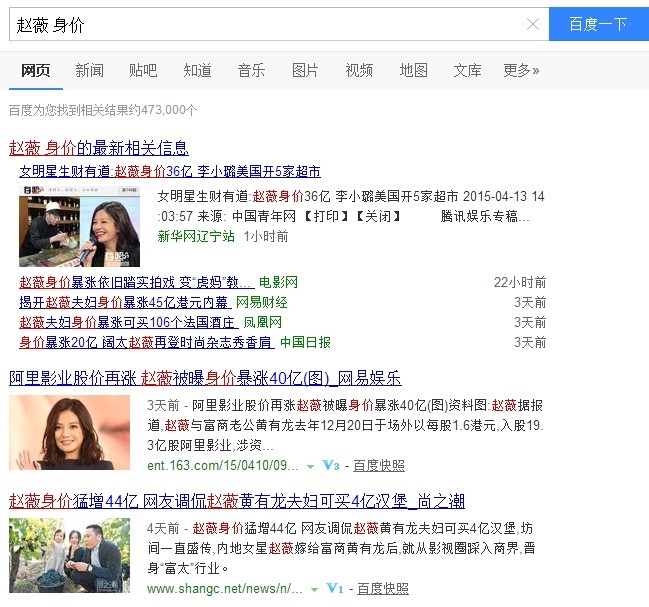Open the news thumbnail with microphone photo
This screenshot has height=607, width=649.
[79, 226]
